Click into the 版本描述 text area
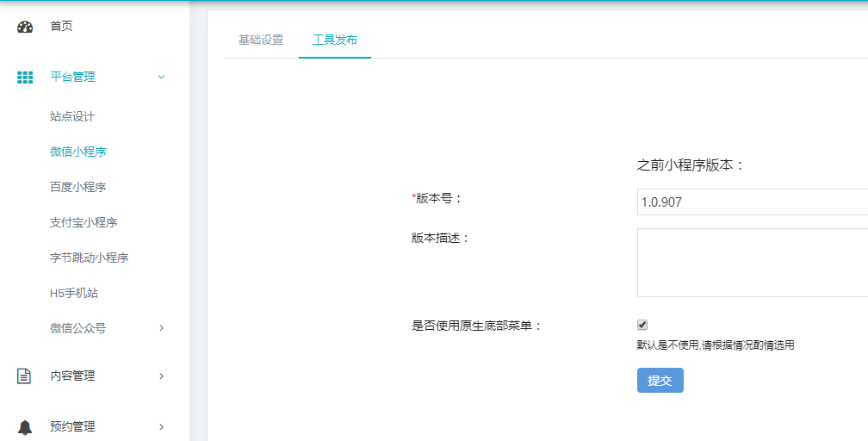868x441 pixels. point(751,263)
